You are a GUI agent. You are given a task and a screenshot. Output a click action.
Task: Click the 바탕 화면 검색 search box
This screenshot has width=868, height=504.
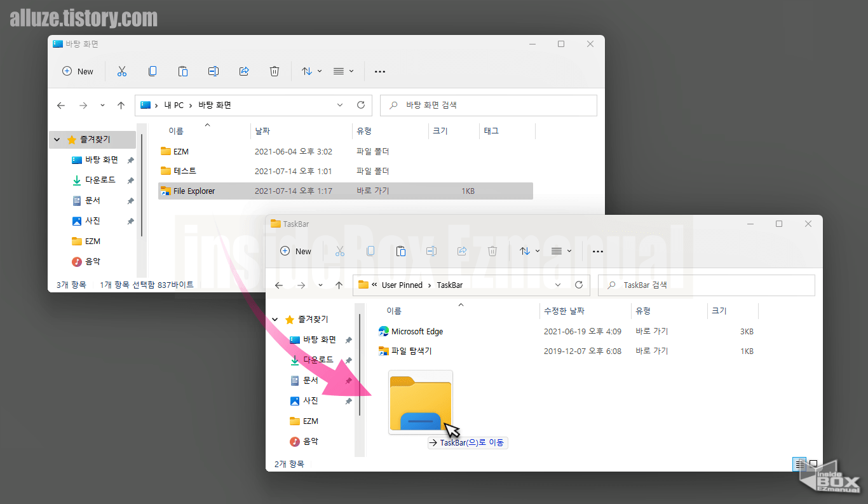[x=488, y=106]
